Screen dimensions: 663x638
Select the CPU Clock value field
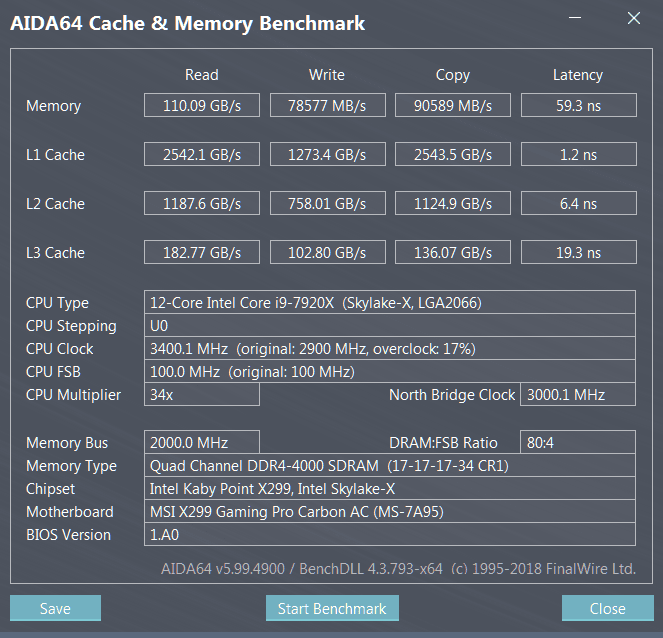click(x=390, y=349)
